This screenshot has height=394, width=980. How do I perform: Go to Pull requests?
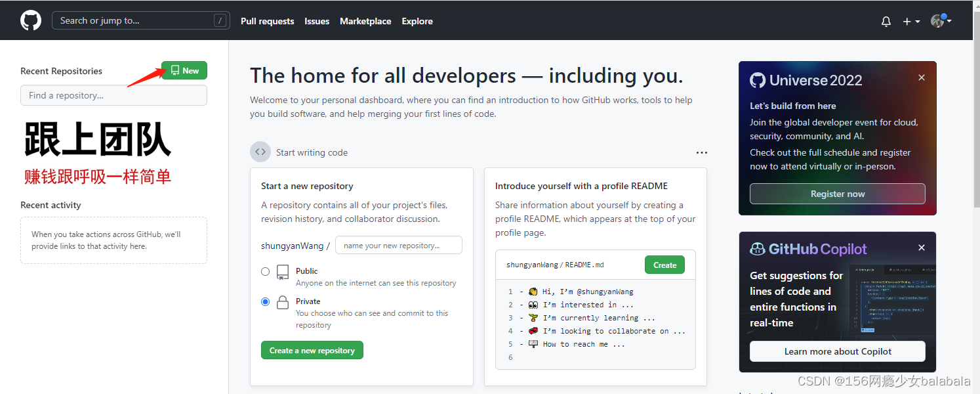[267, 20]
